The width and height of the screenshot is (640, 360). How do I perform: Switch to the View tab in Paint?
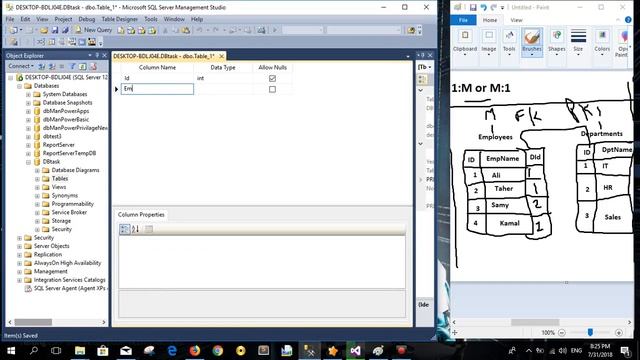point(516,20)
